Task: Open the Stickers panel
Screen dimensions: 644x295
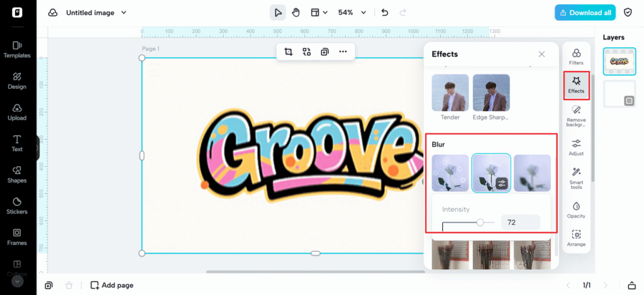Action: pos(17,206)
